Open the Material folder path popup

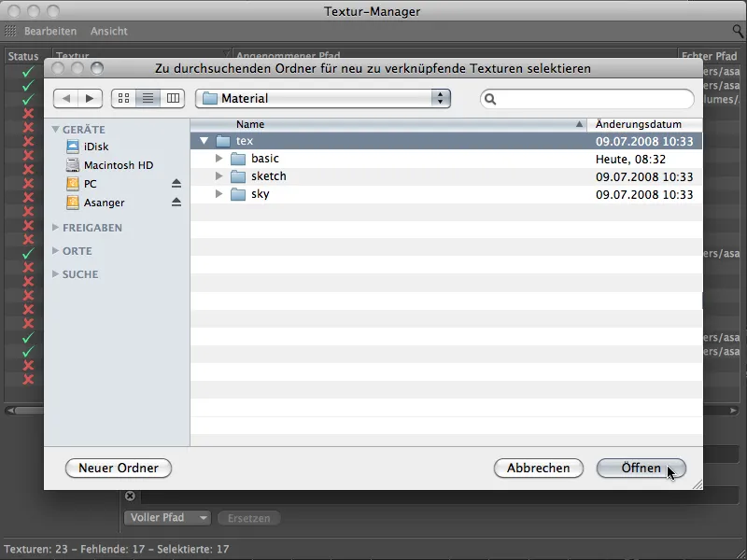pos(322,99)
